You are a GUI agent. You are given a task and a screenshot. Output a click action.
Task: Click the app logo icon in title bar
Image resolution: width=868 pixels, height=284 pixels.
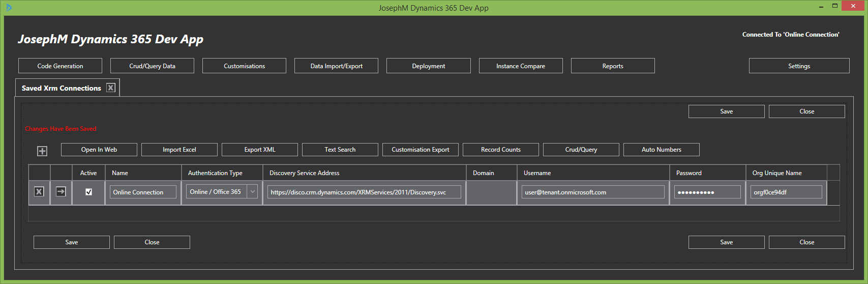pyautogui.click(x=9, y=8)
